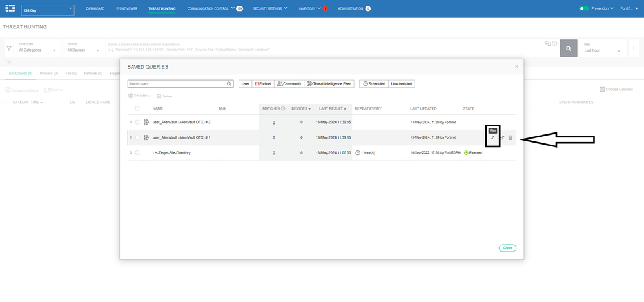Delete AlienVault OTX # 1 query via trash icon
This screenshot has height=302, width=644.
coord(510,137)
